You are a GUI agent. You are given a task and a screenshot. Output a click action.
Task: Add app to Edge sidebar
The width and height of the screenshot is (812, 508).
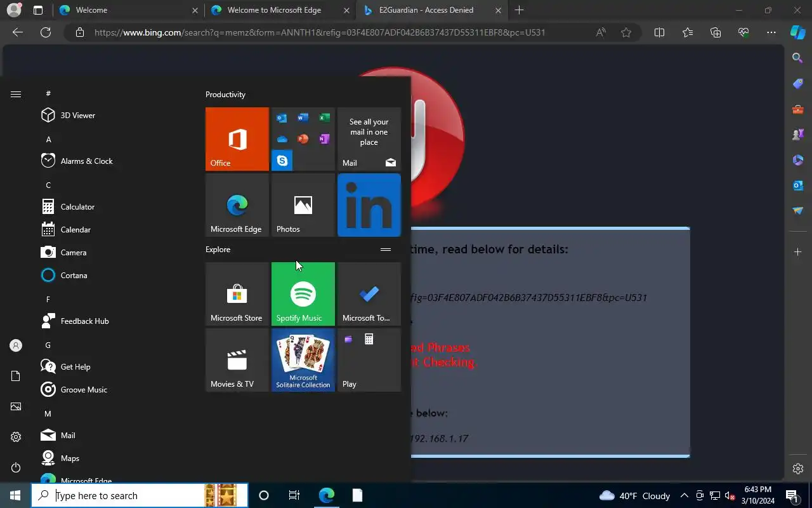tap(798, 252)
